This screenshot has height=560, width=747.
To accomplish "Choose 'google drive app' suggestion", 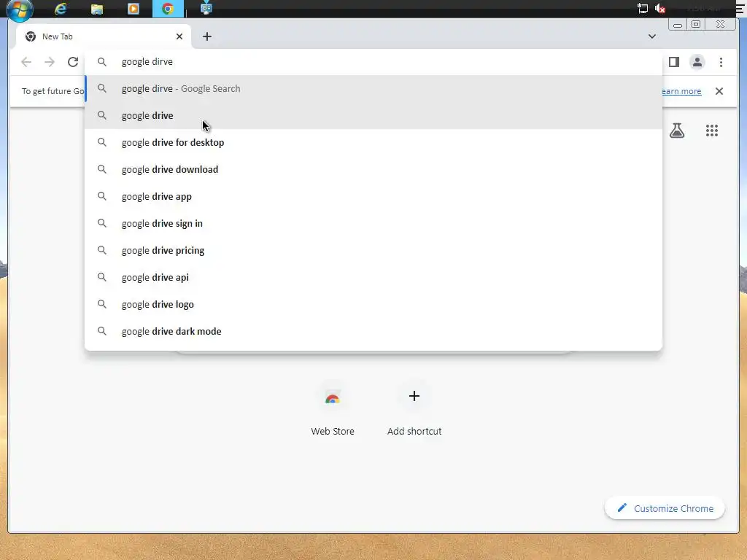I will pos(373,196).
